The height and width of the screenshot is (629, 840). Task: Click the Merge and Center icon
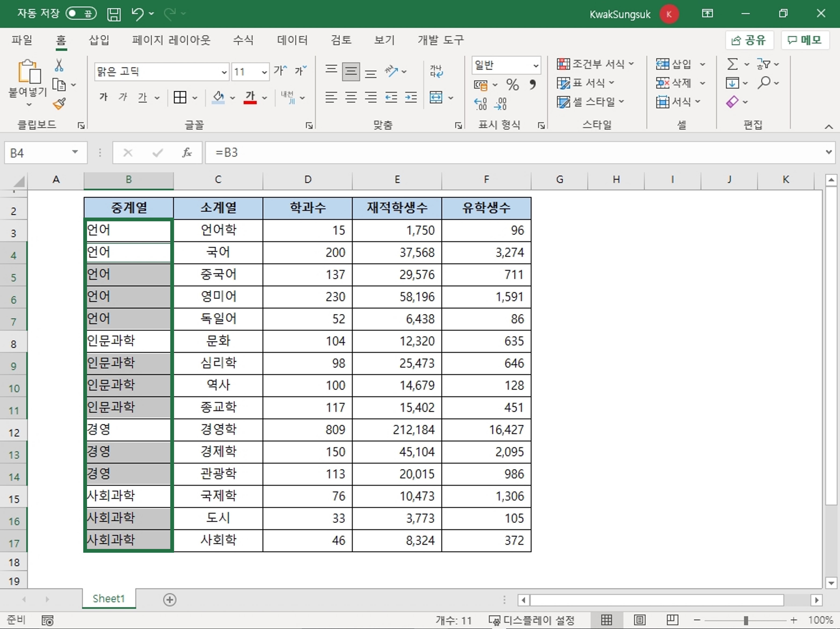click(x=436, y=97)
